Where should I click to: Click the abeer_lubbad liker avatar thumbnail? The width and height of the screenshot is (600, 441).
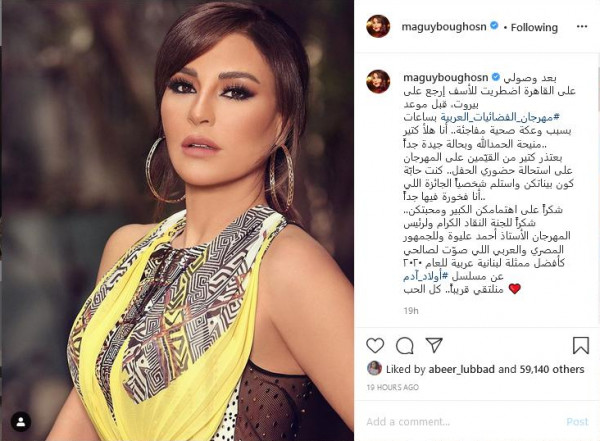(x=374, y=369)
